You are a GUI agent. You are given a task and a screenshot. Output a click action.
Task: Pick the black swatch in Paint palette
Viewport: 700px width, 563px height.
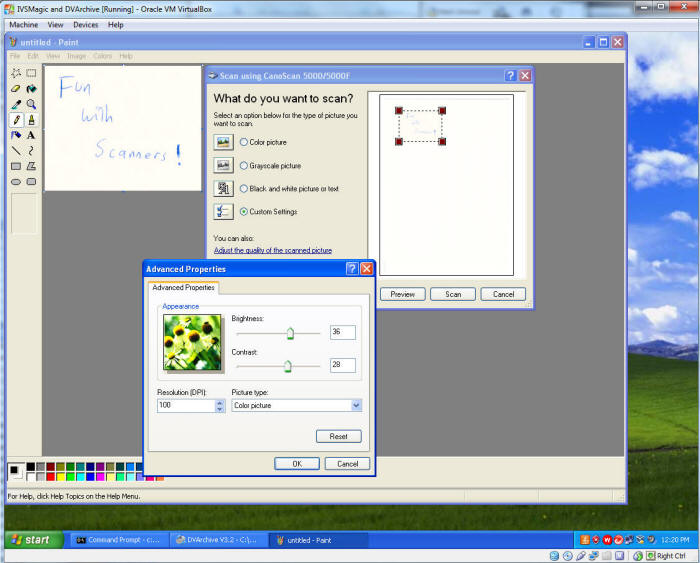pos(30,467)
